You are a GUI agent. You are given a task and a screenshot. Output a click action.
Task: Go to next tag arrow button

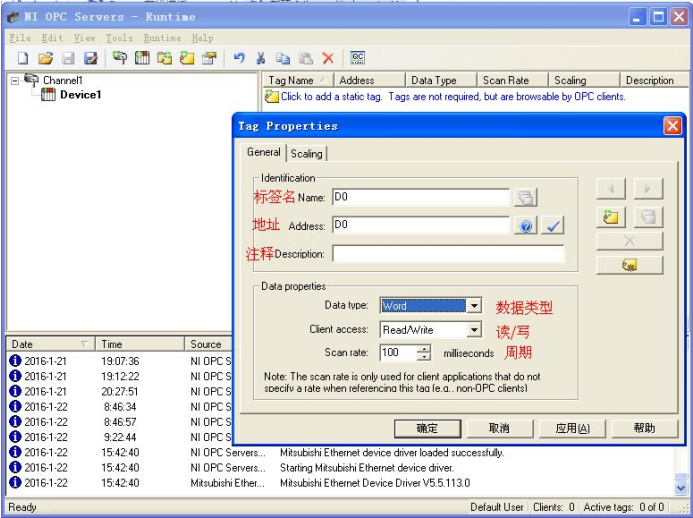pos(648,189)
